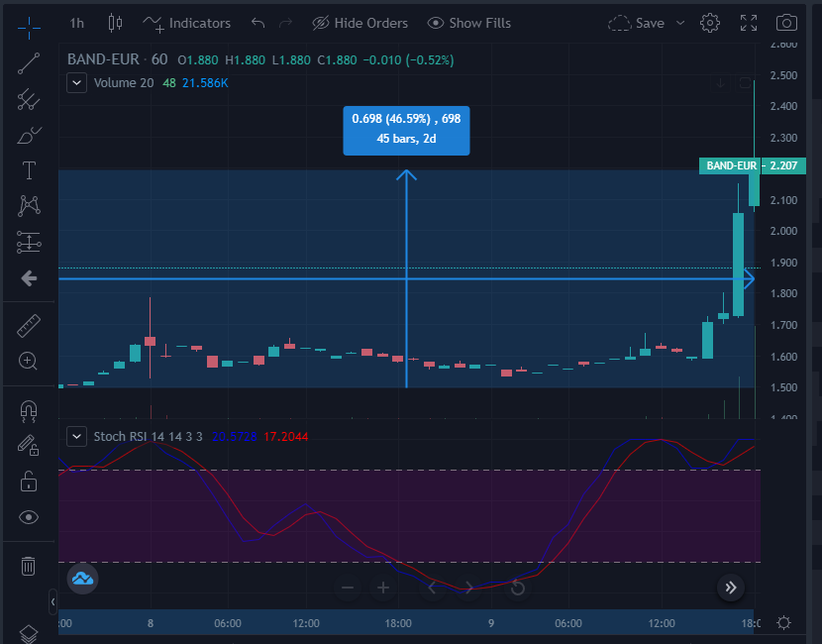Click the TradingView logo button
Image resolution: width=822 pixels, height=644 pixels.
pos(82,579)
